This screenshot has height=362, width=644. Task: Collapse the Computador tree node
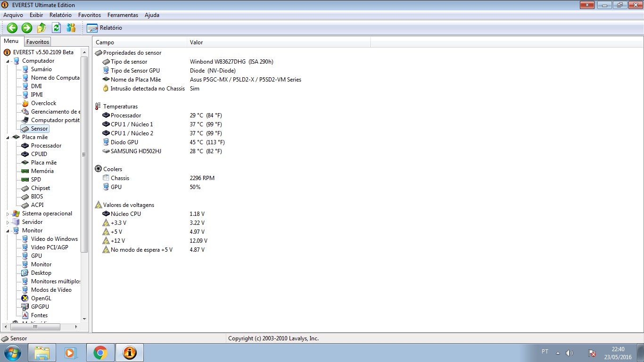pyautogui.click(x=8, y=61)
